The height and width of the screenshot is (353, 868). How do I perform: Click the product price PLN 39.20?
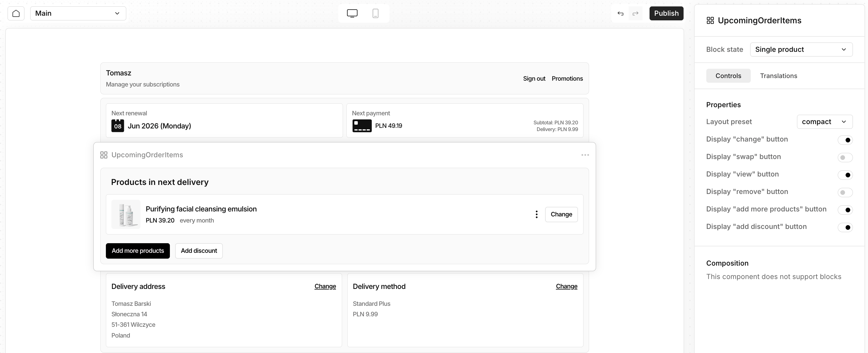coord(160,220)
